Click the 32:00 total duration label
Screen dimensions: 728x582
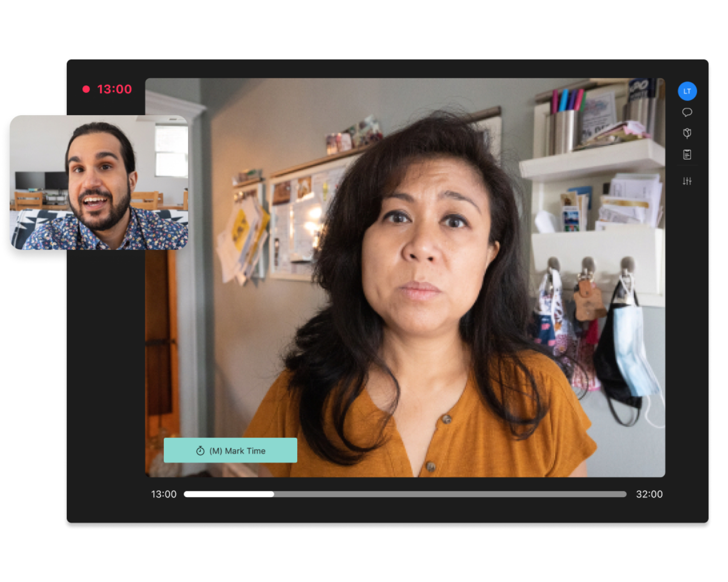[x=649, y=494]
